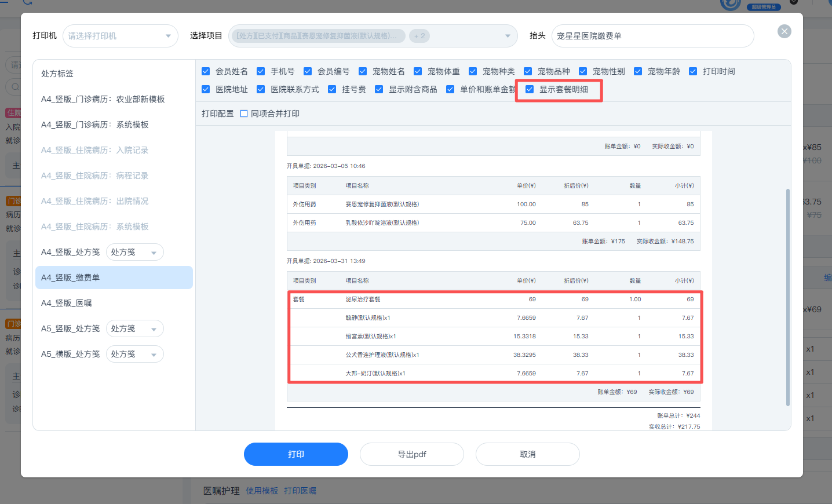This screenshot has height=504, width=832.
Task: Click the +2 more items tag
Action: click(x=419, y=36)
